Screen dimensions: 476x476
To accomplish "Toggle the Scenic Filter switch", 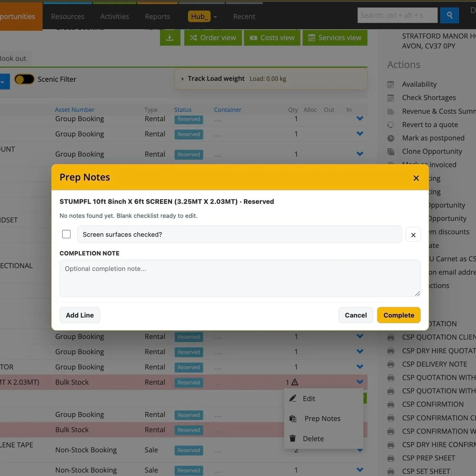I will (x=24, y=79).
